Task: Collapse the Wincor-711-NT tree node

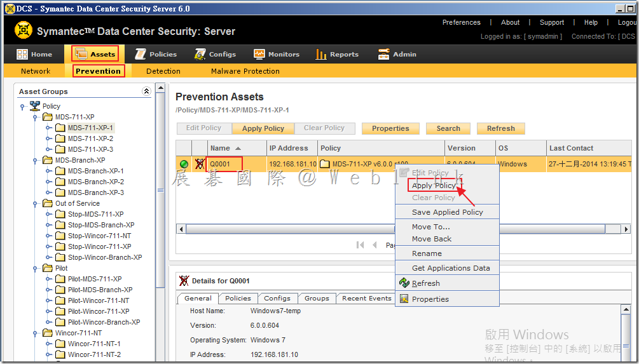Action: point(36,333)
